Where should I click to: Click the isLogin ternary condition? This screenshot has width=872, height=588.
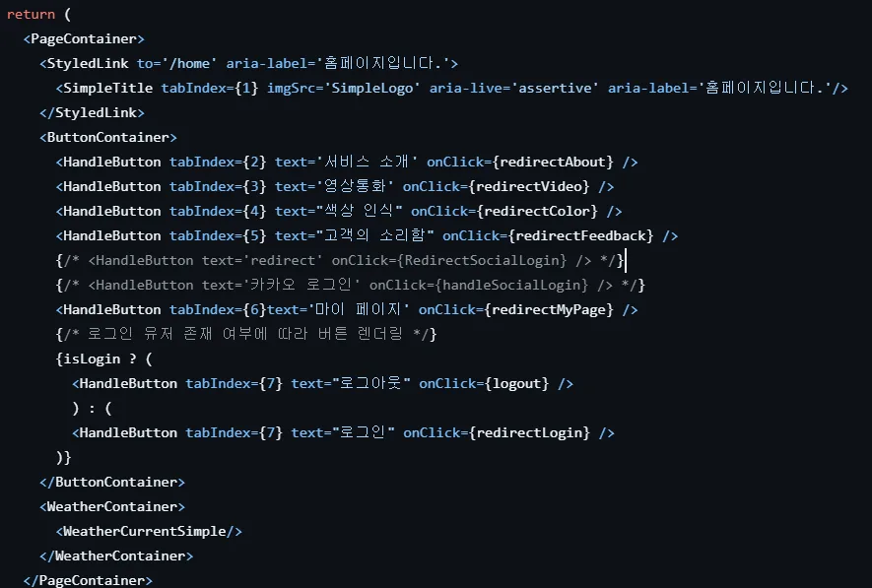pos(92,359)
